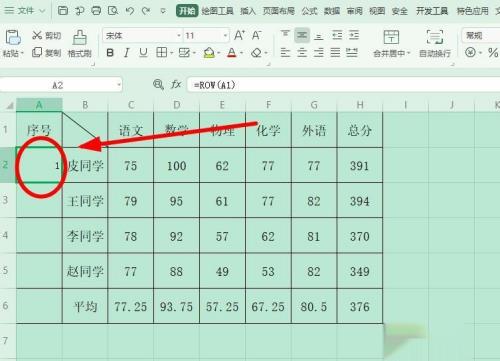500x361 pixels.
Task: Decrease font size with the A- icon
Action: pos(257,35)
